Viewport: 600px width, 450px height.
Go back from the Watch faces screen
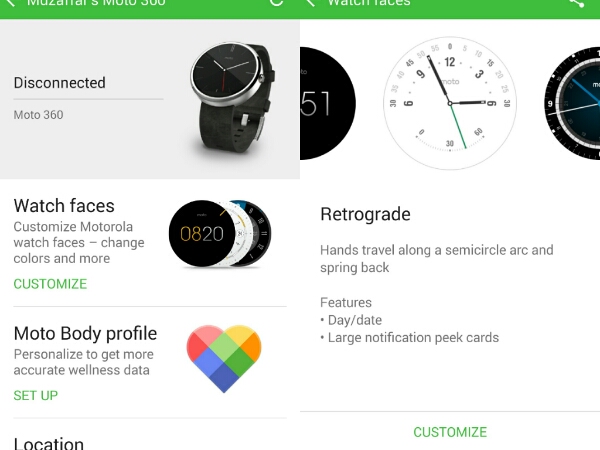coord(310,3)
